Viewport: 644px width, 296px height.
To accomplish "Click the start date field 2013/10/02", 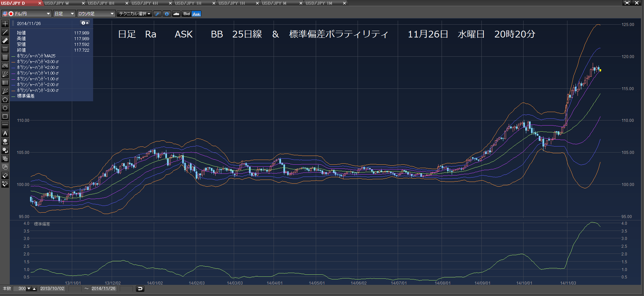I will (x=52, y=289).
